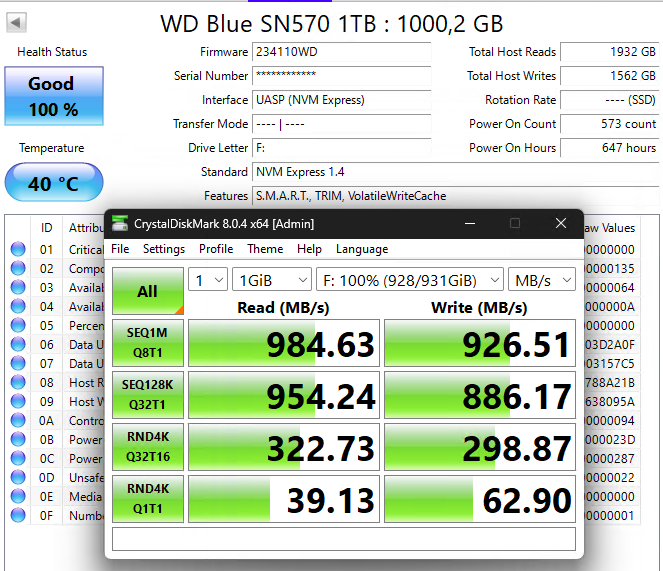Open the File menu in CrystalDiskMark

[x=120, y=249]
